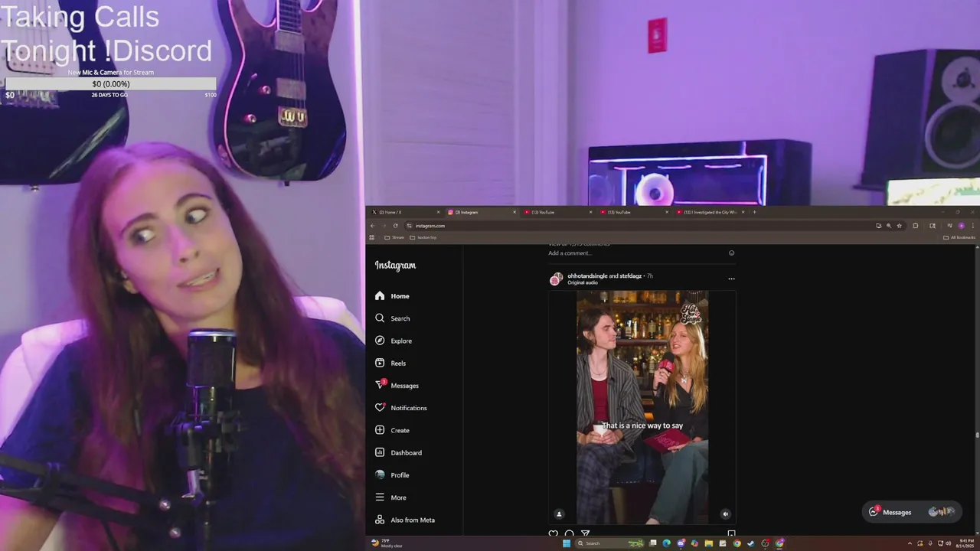Viewport: 980px width, 551px height.
Task: Open the floating Messages button
Action: click(911, 512)
